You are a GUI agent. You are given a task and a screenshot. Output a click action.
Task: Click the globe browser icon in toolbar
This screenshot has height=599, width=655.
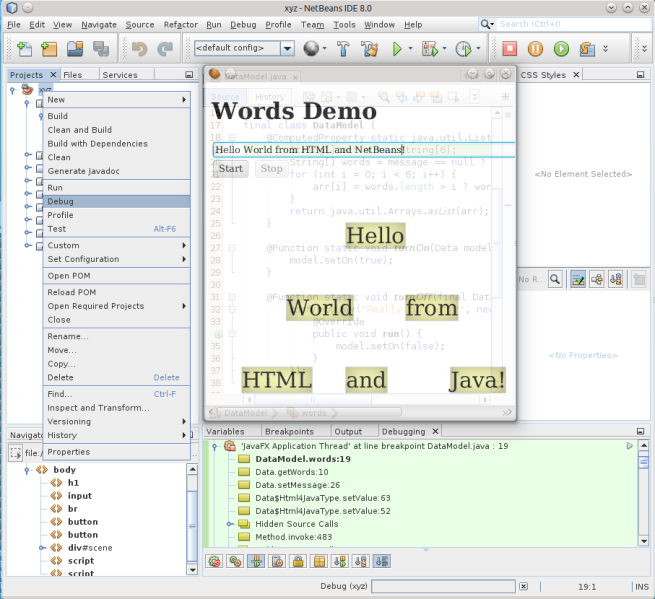(x=311, y=49)
